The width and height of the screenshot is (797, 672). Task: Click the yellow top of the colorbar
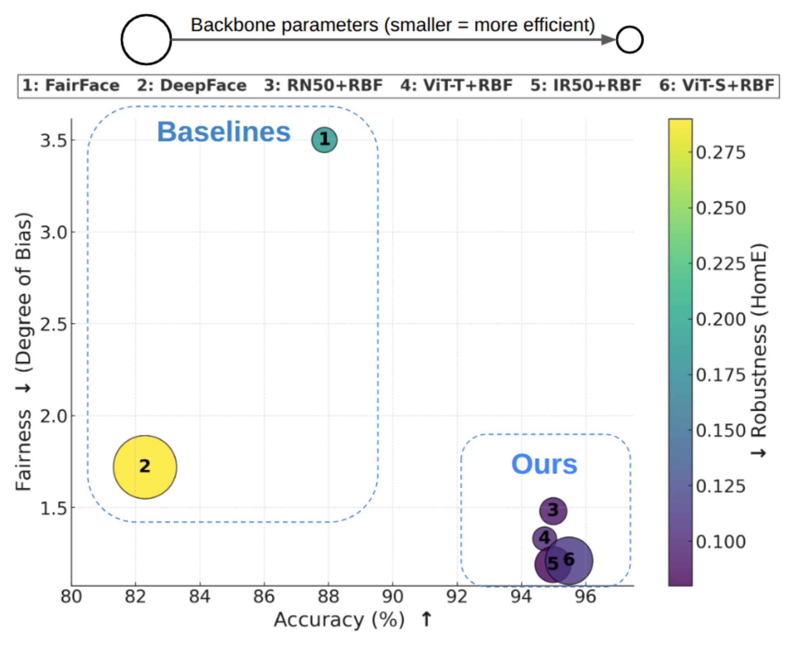click(680, 125)
